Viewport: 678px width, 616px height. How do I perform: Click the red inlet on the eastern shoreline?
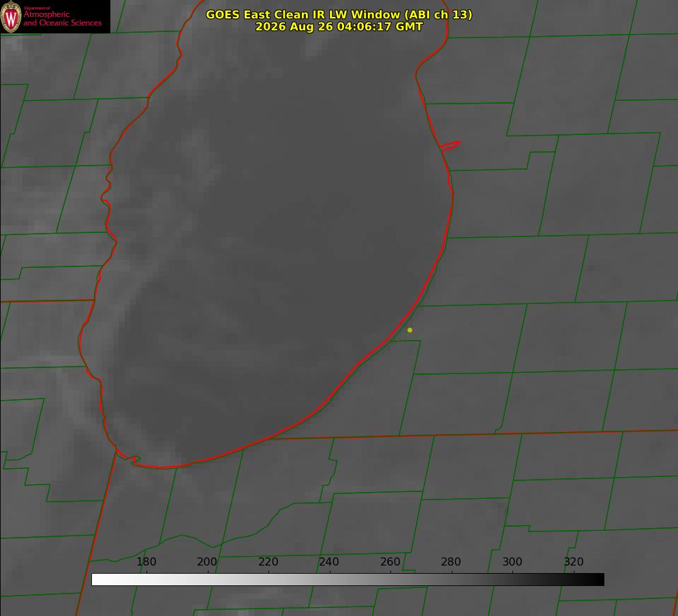(x=450, y=146)
